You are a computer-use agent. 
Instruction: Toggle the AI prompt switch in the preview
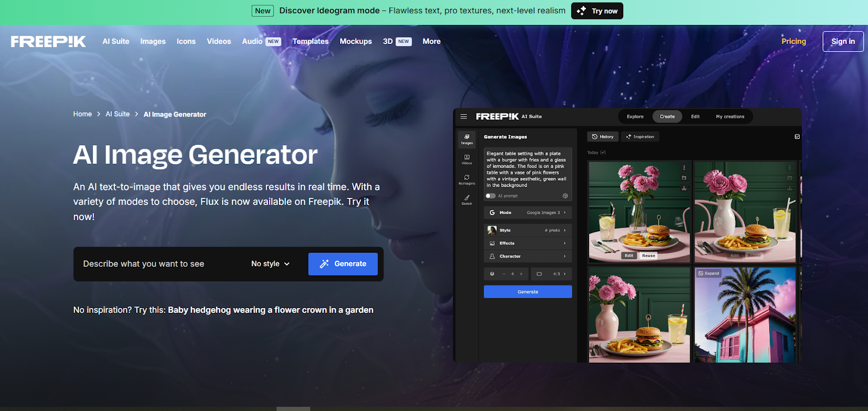pos(491,196)
